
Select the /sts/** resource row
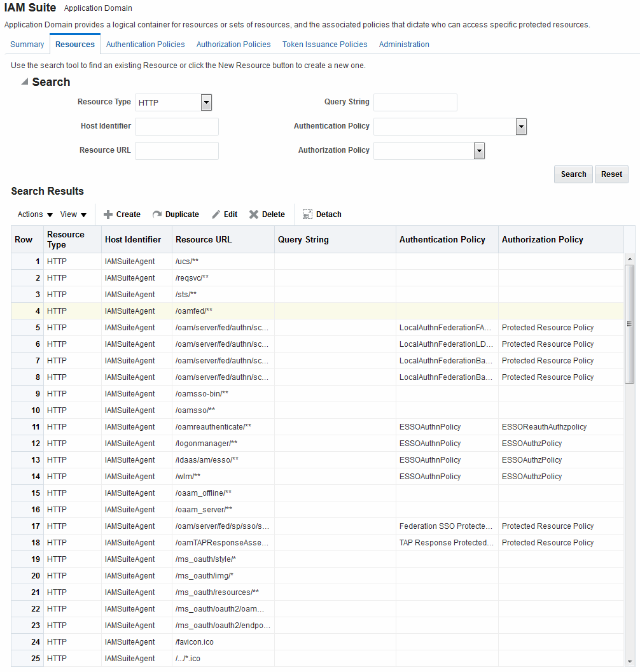(x=317, y=295)
